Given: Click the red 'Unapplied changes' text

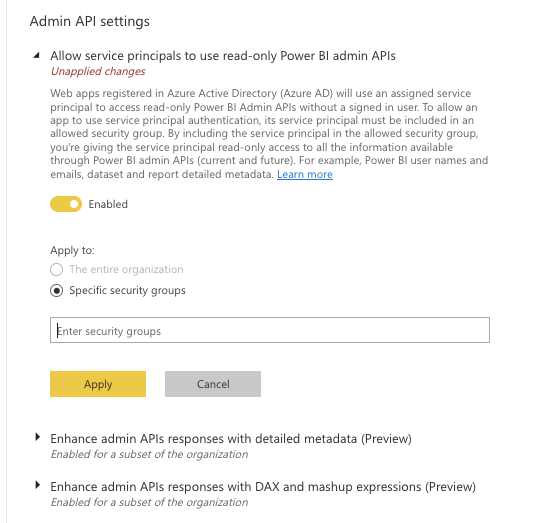Looking at the screenshot, I should point(98,71).
